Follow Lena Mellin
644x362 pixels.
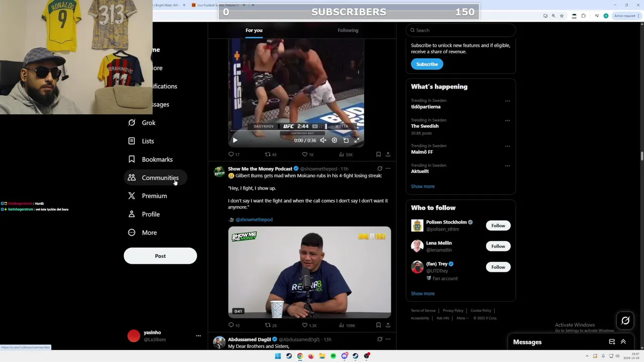(498, 246)
